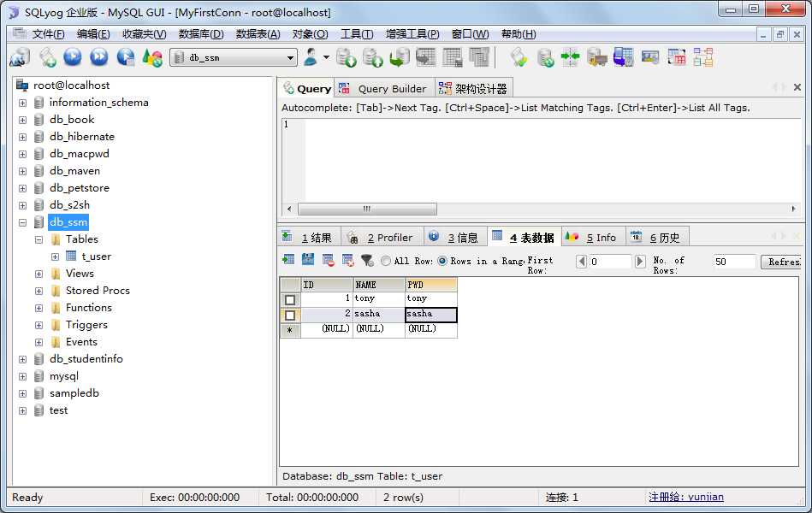
Task: Click the First Row input field
Action: tap(611, 262)
